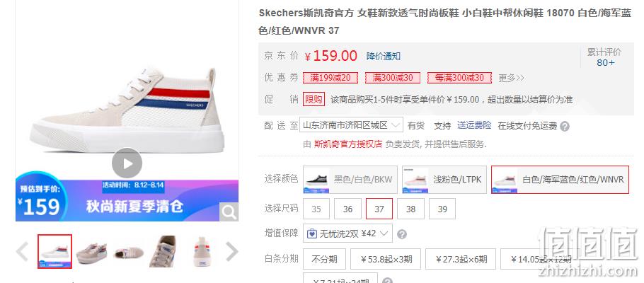The image size is (644, 283).
Task: Expand the 无忧洗2双 ¥42 dropdown
Action: tap(348, 233)
